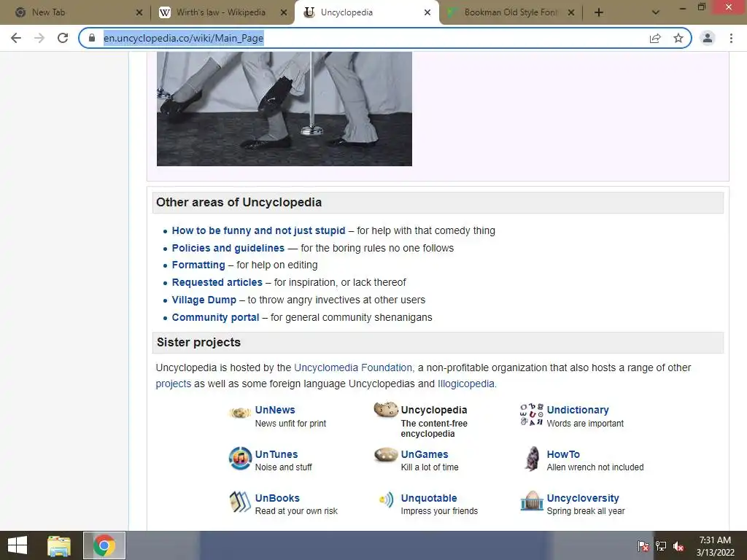Open the HowTo link
Screen dimensions: 747x560
click(563, 454)
